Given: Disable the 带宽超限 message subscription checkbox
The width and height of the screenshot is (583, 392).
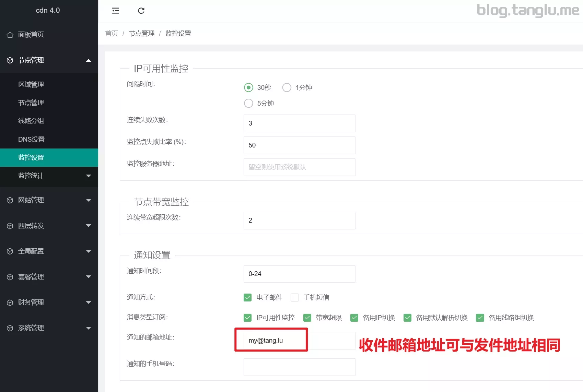Looking at the screenshot, I should [307, 318].
